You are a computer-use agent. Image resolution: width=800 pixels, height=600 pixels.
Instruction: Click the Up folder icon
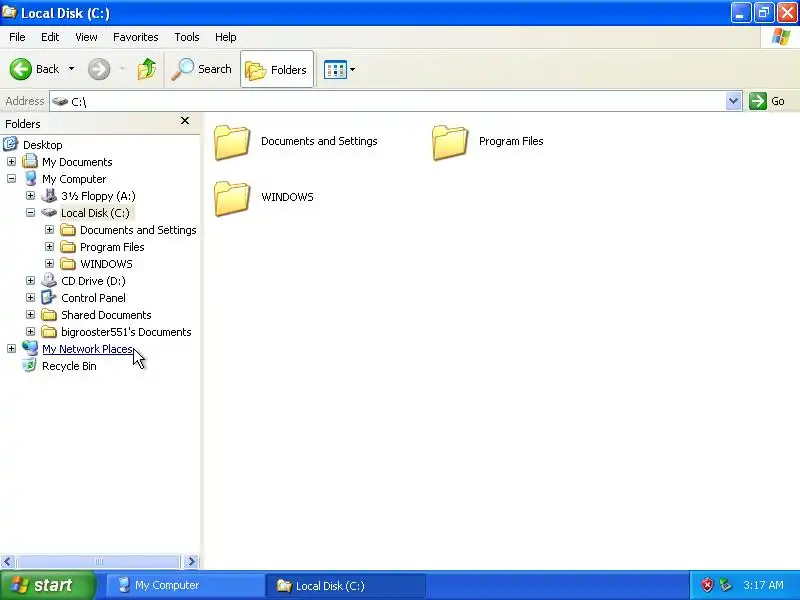pos(147,69)
